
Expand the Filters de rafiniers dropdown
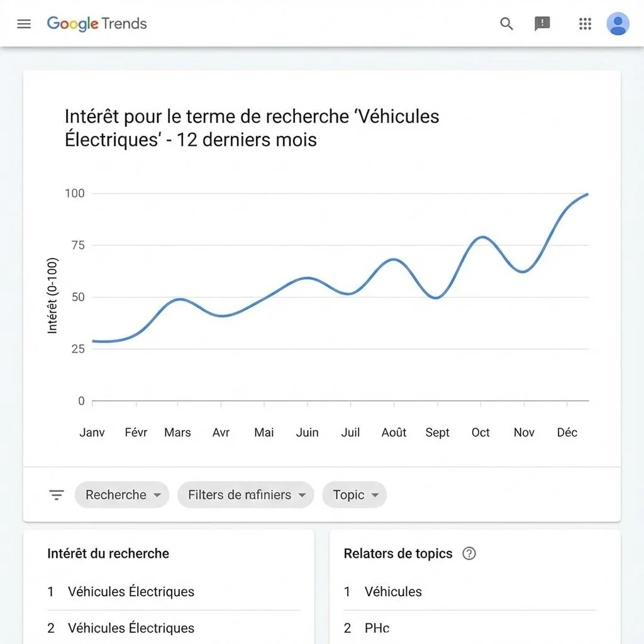pyautogui.click(x=245, y=494)
